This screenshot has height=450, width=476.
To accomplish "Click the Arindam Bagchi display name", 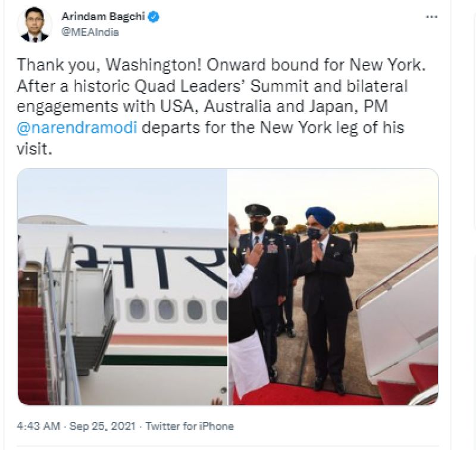I will [103, 17].
